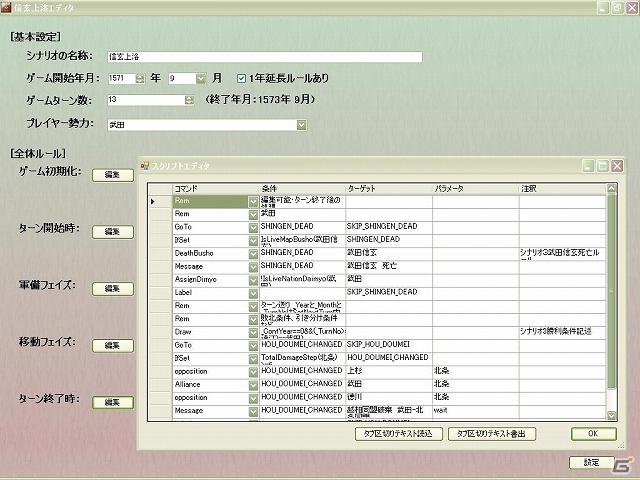Click OK in the script editor

[x=593, y=433]
